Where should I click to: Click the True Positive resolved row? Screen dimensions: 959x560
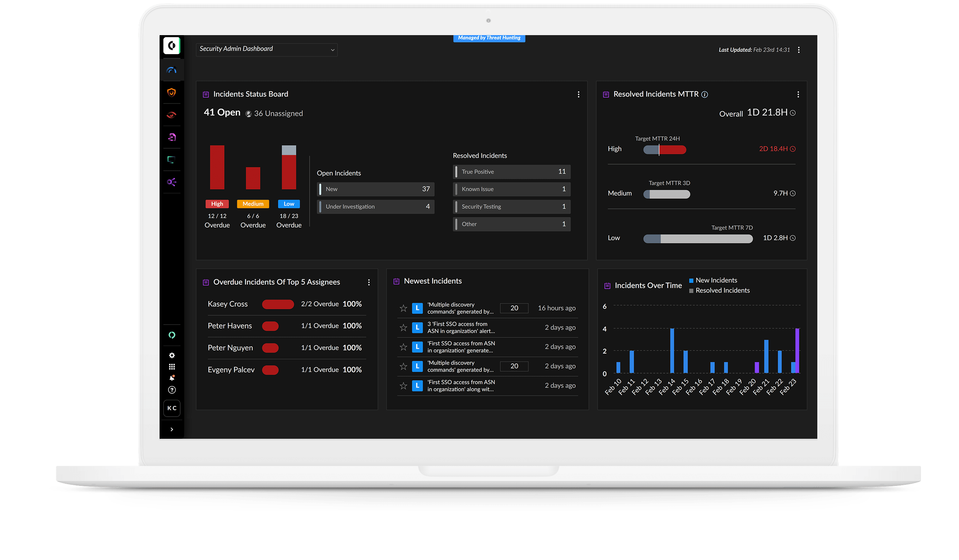click(511, 172)
